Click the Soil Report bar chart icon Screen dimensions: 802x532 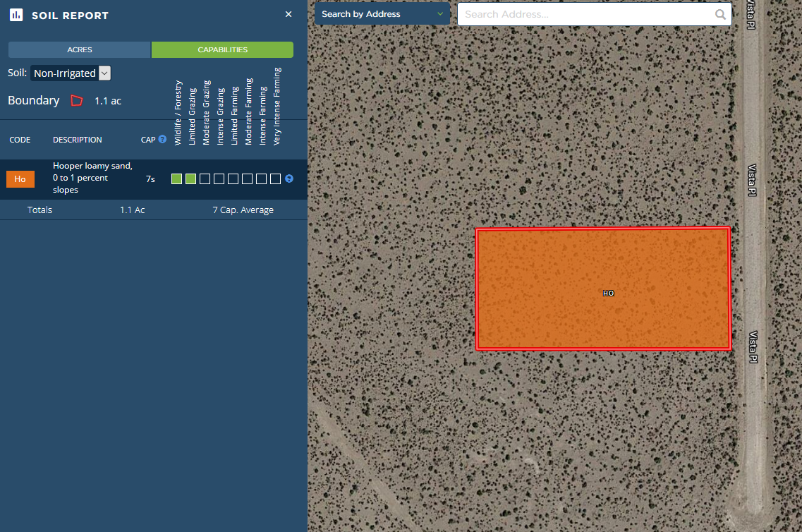pyautogui.click(x=16, y=15)
